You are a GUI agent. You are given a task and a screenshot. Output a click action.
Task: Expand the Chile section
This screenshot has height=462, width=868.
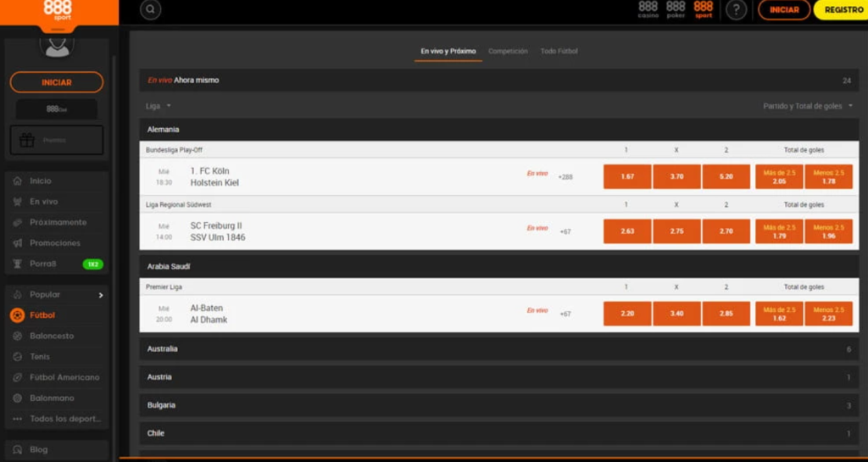[x=498, y=433]
